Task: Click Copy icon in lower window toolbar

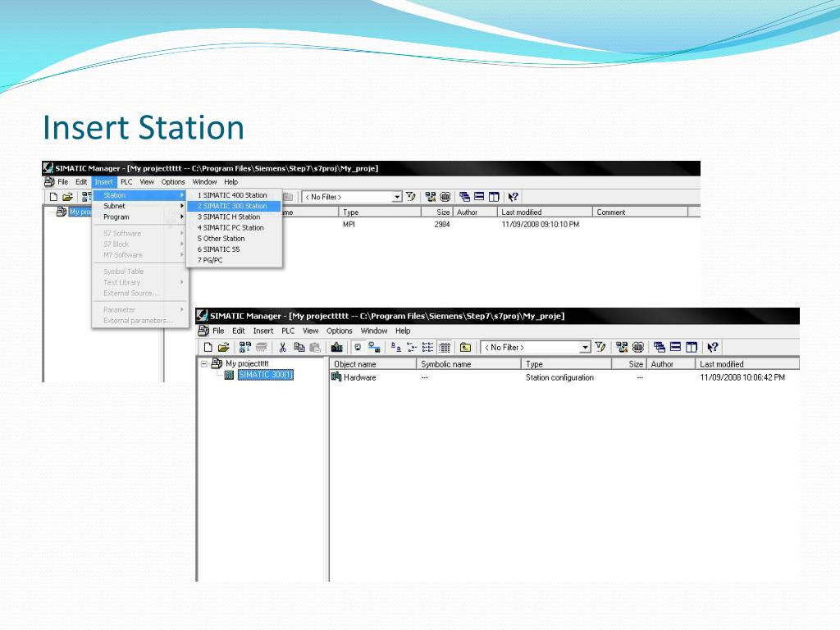Action: pos(299,347)
